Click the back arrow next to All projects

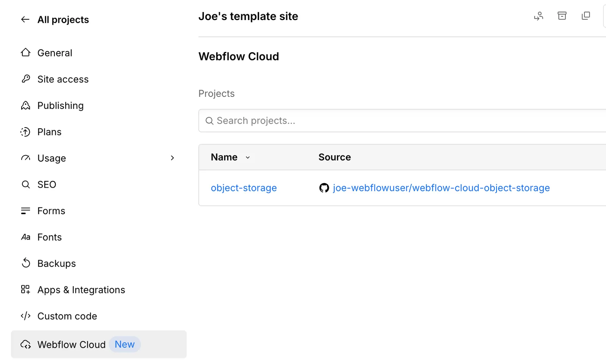(x=25, y=20)
